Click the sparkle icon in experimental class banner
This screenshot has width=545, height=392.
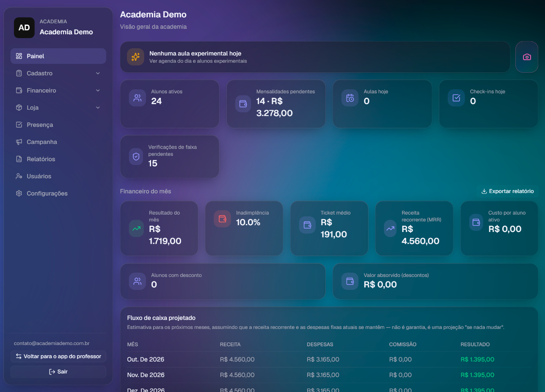pyautogui.click(x=135, y=57)
